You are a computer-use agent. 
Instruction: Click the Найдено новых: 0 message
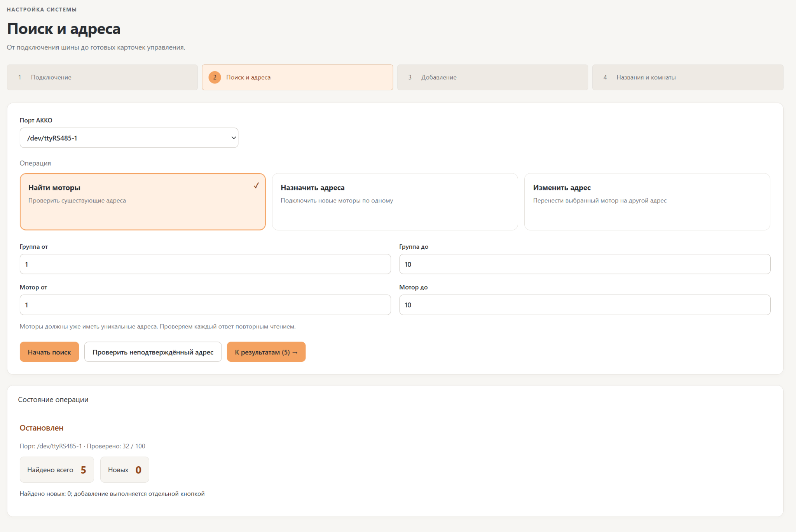112,494
